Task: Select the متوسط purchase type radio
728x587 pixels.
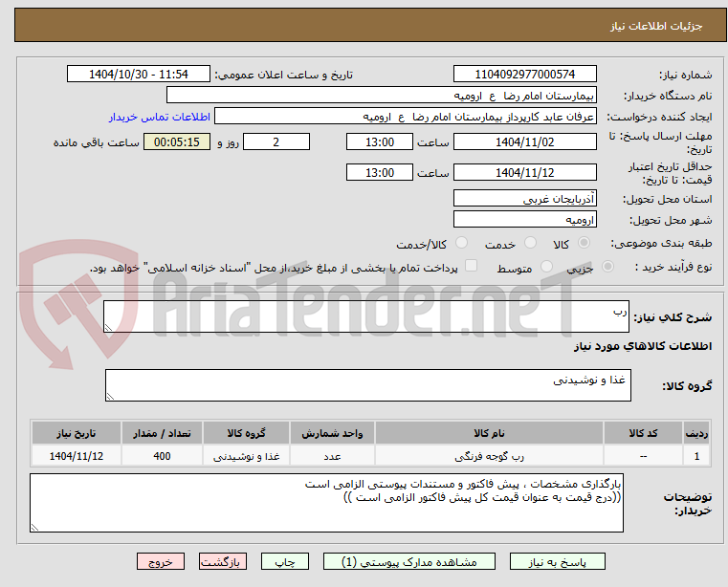Action: tap(547, 267)
